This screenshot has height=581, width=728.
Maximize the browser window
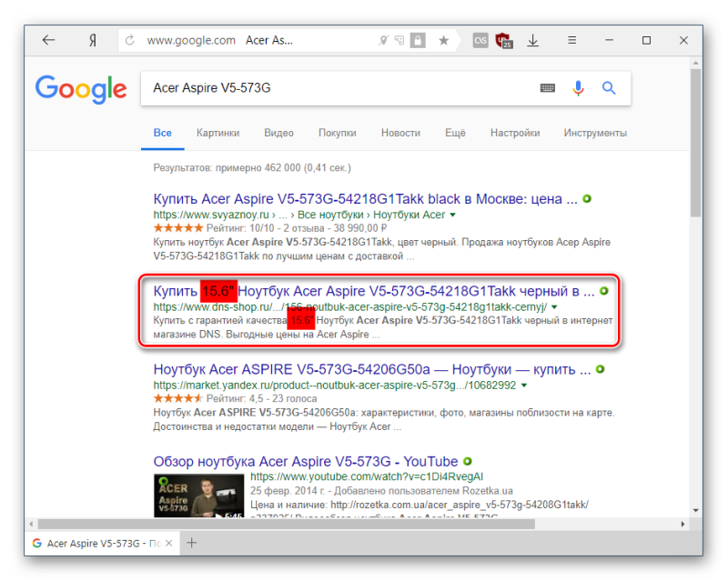[646, 40]
